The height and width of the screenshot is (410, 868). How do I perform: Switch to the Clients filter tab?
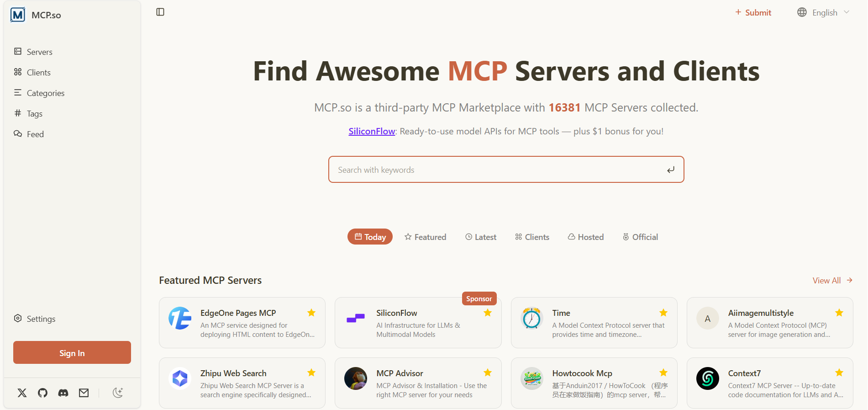[x=532, y=237]
